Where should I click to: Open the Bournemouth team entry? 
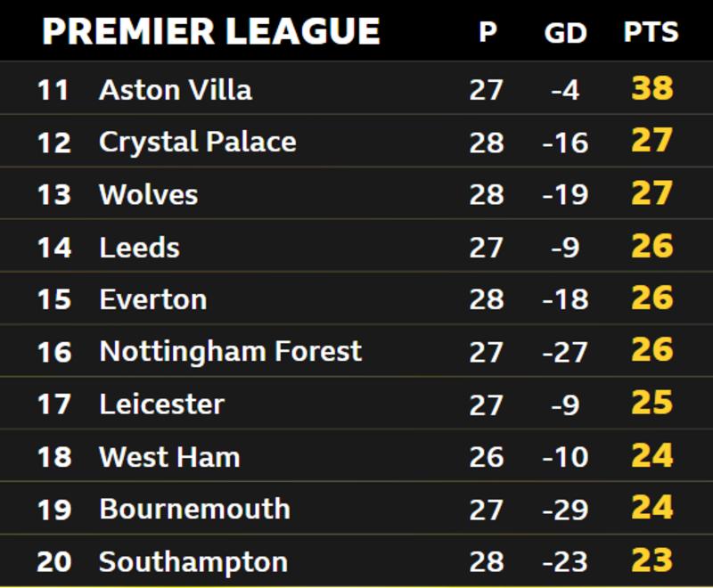[x=194, y=509]
